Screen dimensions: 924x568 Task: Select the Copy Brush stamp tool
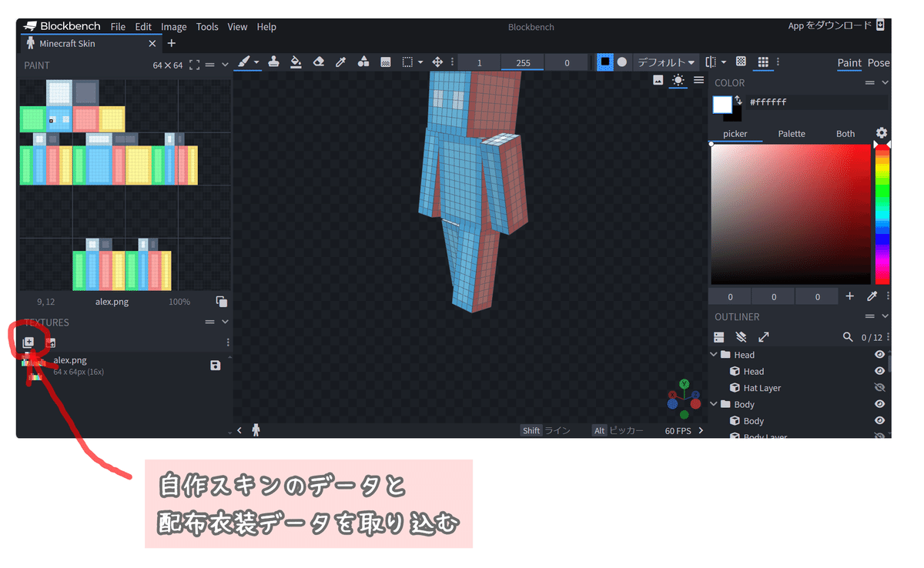(273, 62)
